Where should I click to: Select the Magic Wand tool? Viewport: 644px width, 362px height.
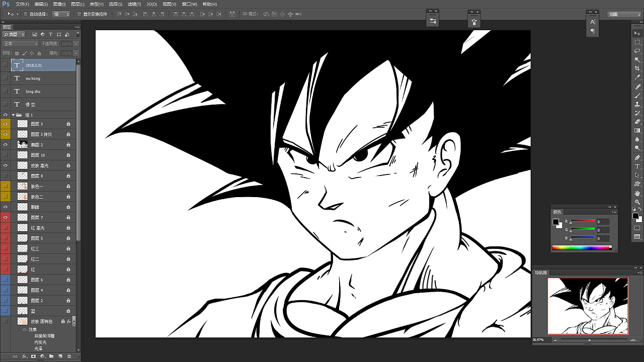637,60
